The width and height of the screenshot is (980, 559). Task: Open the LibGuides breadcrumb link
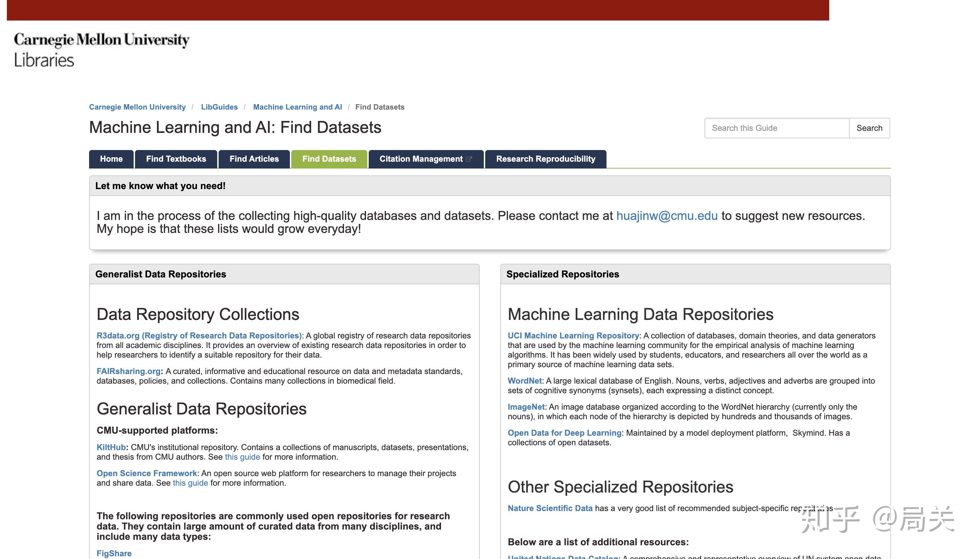pyautogui.click(x=219, y=107)
